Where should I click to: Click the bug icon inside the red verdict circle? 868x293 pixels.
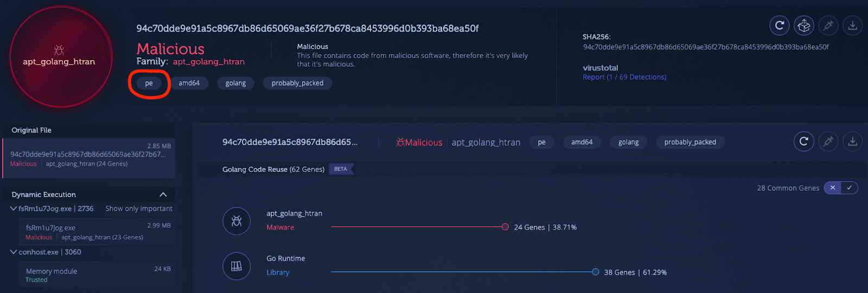pyautogui.click(x=59, y=50)
